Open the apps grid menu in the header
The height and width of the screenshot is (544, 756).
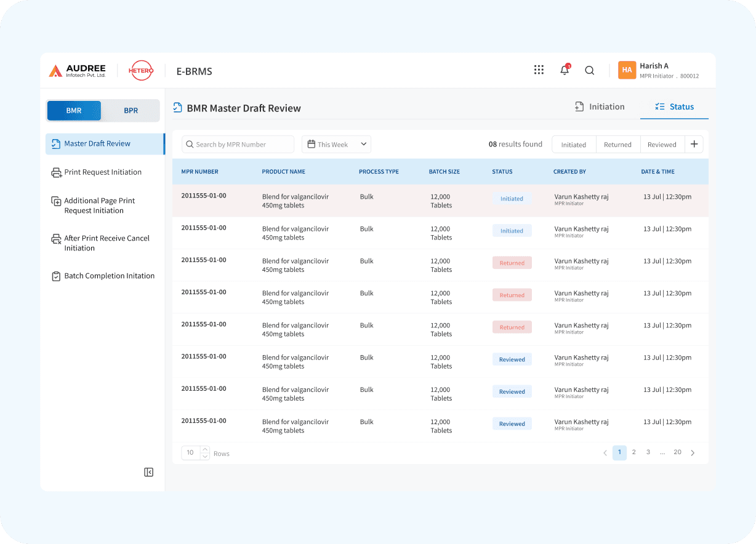coord(539,70)
